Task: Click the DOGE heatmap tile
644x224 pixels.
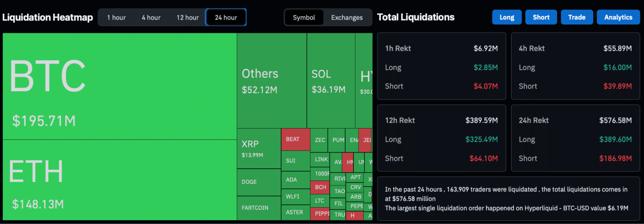Action: (259, 182)
